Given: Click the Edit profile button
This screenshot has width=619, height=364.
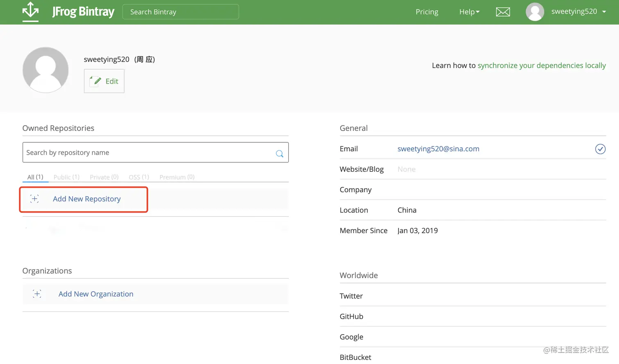Looking at the screenshot, I should click(104, 81).
